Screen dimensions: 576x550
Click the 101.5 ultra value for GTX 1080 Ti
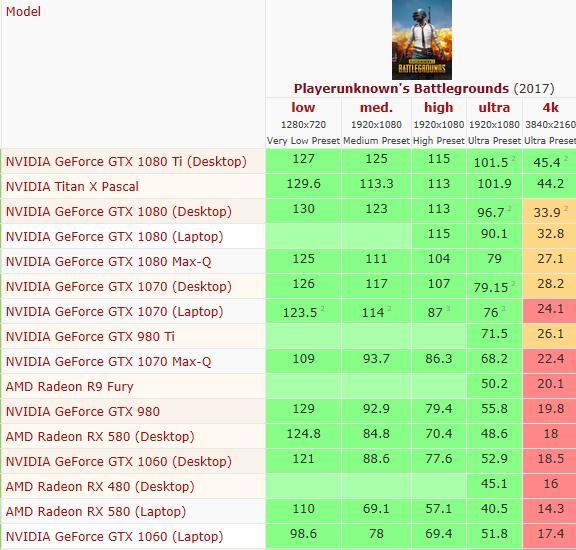[x=491, y=162]
